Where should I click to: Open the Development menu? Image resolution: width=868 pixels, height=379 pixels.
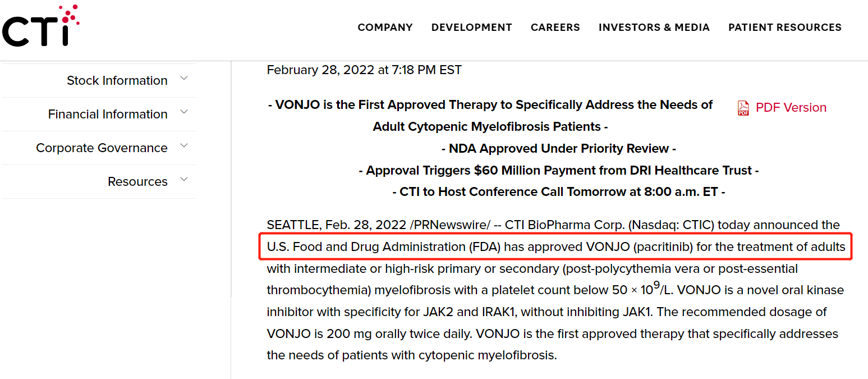[x=471, y=28]
